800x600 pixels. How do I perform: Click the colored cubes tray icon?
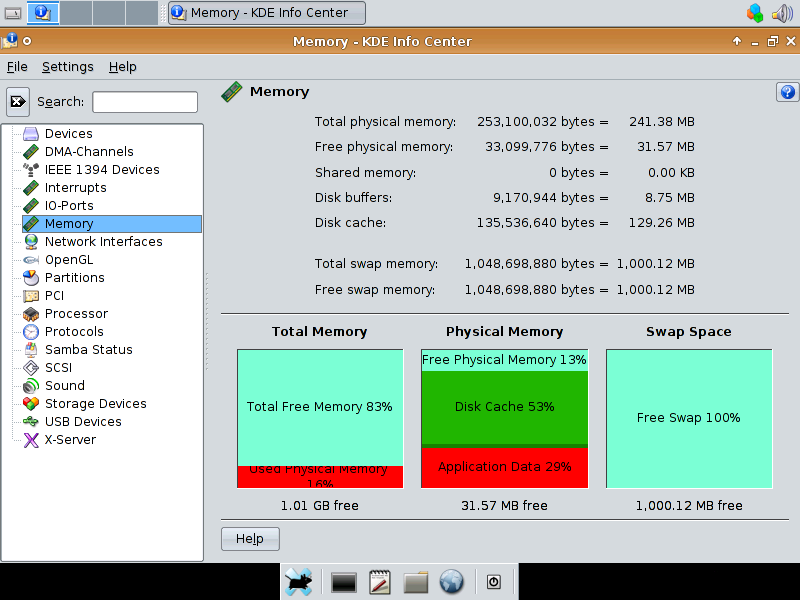click(x=755, y=13)
